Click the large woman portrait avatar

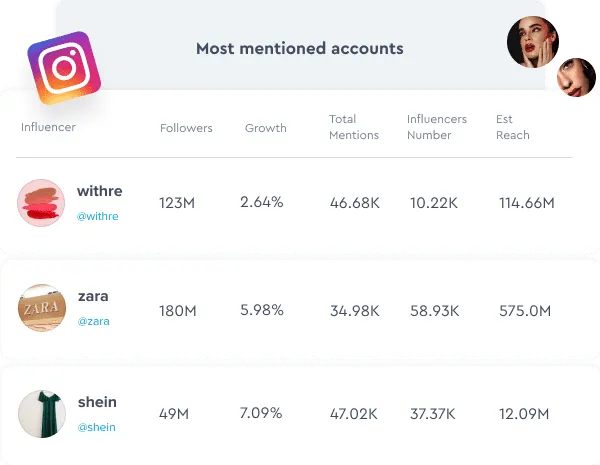point(533,42)
